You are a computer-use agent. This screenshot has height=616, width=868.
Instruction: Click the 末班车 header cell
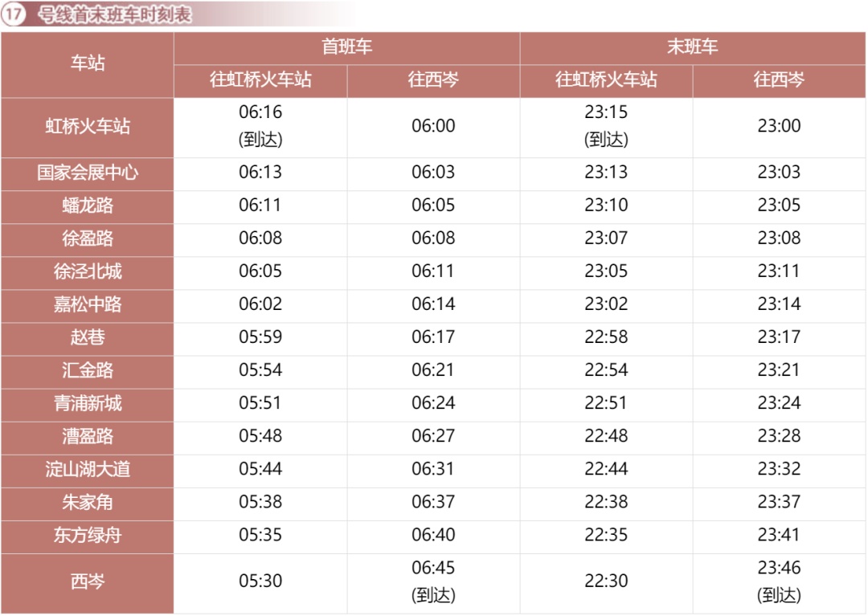pos(693,47)
